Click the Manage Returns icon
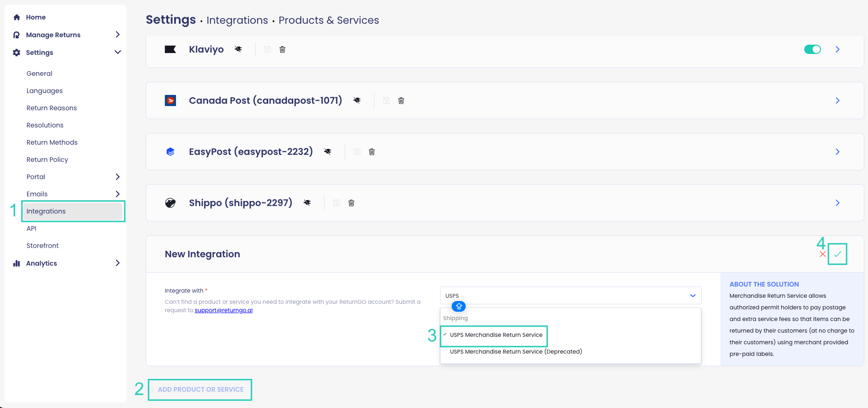Viewport: 868px width, 408px height. tap(17, 35)
